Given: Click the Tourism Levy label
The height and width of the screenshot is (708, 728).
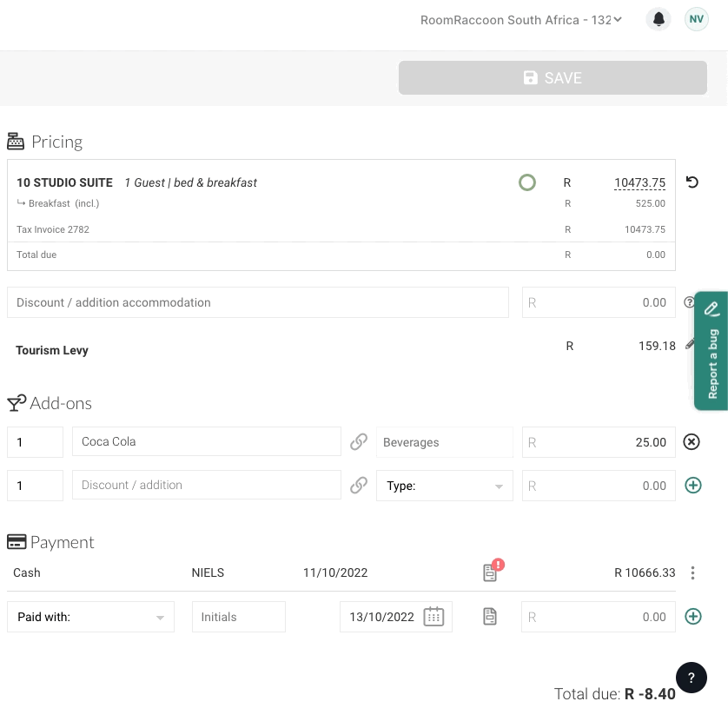Looking at the screenshot, I should click(52, 350).
